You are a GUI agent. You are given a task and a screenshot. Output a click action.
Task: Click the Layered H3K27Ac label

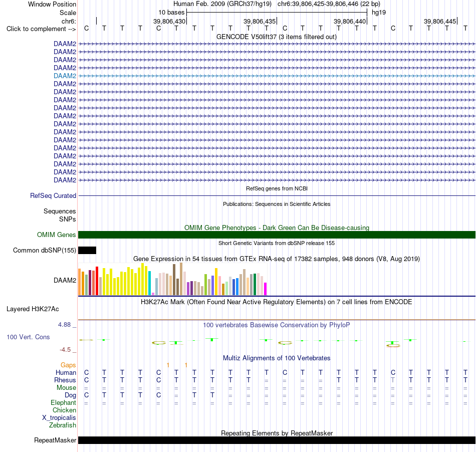tap(33, 309)
